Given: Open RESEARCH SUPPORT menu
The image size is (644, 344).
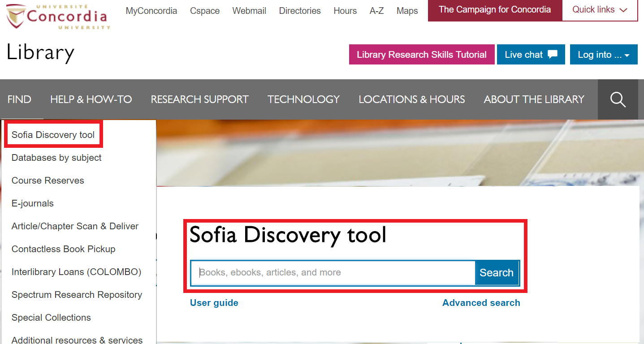Looking at the screenshot, I should (199, 99).
